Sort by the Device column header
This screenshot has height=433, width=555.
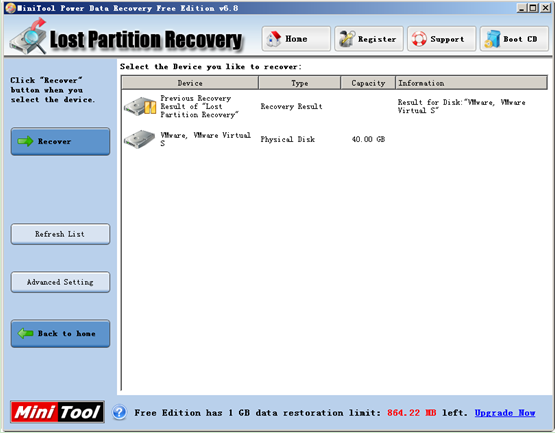pyautogui.click(x=190, y=83)
